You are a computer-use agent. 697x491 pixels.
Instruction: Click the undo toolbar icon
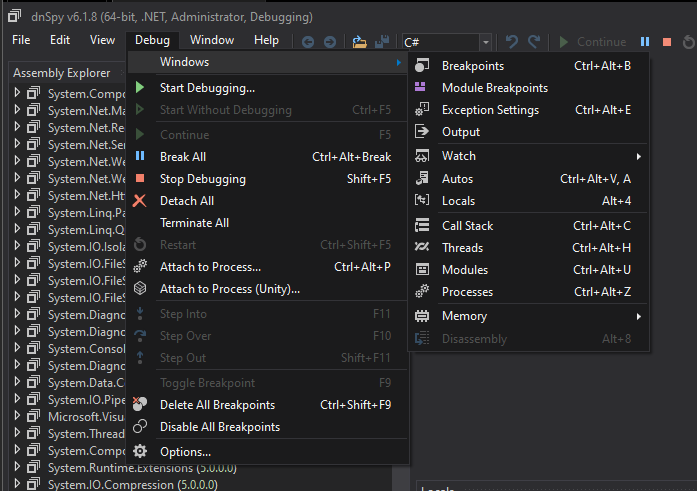tap(512, 42)
